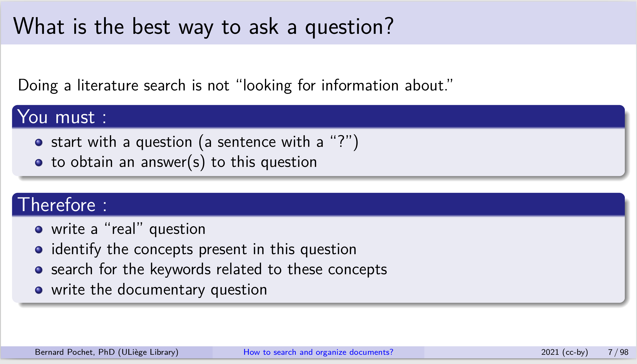Click the slide title about asking a question

[x=203, y=27]
